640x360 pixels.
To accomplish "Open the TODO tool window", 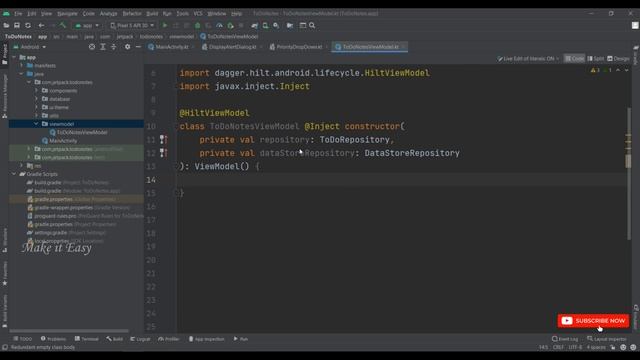I will click(22, 339).
